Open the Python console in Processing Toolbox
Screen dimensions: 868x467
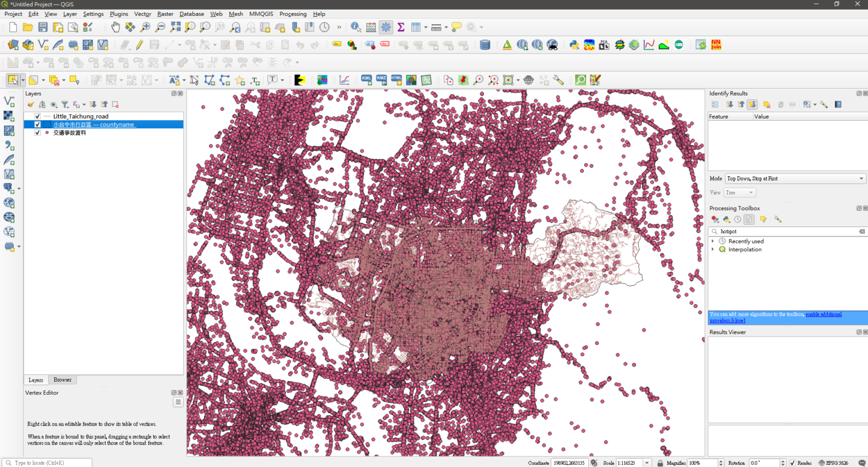[x=726, y=219]
